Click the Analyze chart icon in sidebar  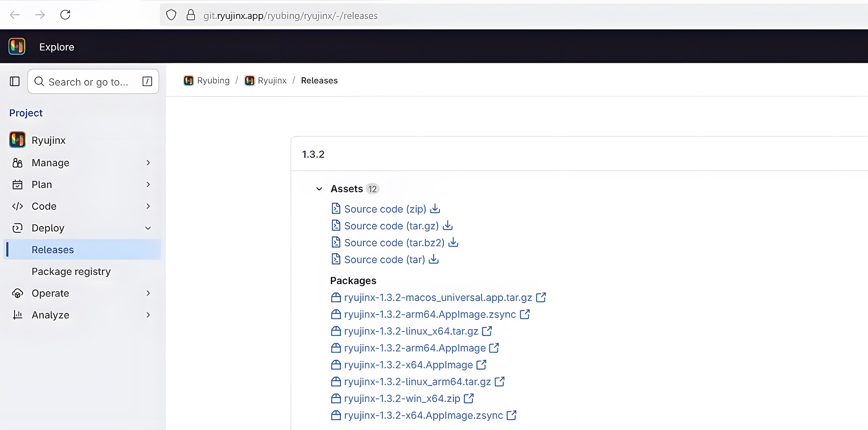click(x=18, y=315)
